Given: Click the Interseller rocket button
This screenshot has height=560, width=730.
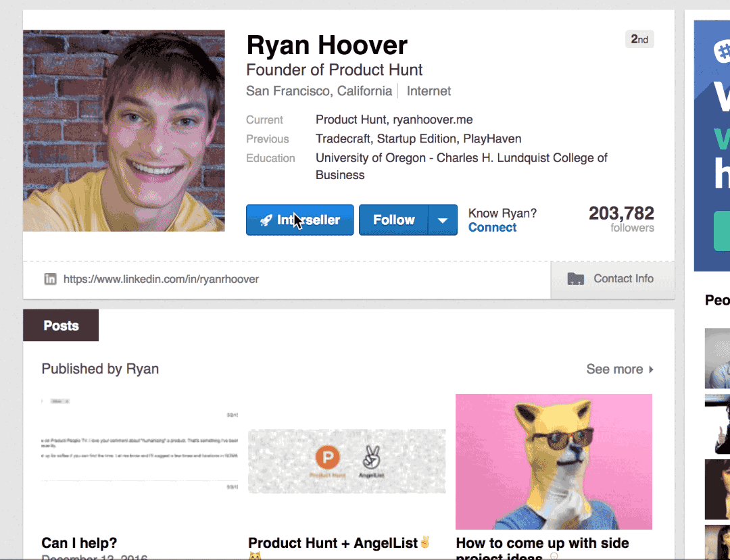Looking at the screenshot, I should click(x=299, y=220).
